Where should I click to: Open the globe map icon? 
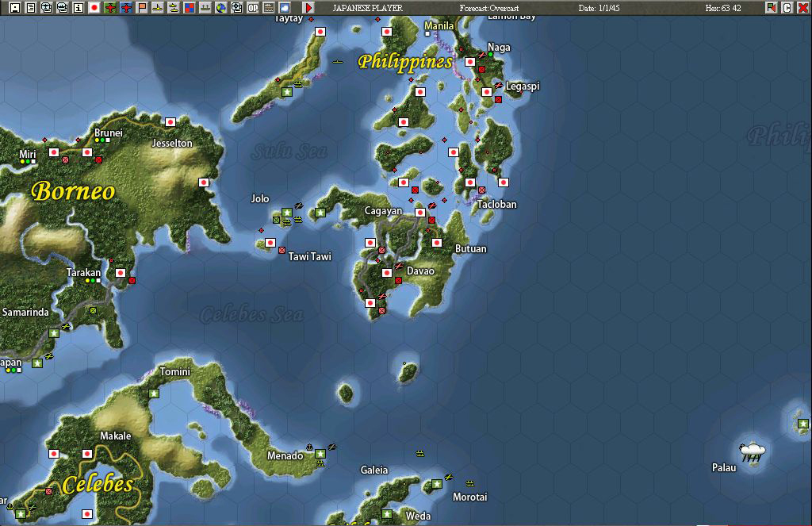[x=221, y=8]
